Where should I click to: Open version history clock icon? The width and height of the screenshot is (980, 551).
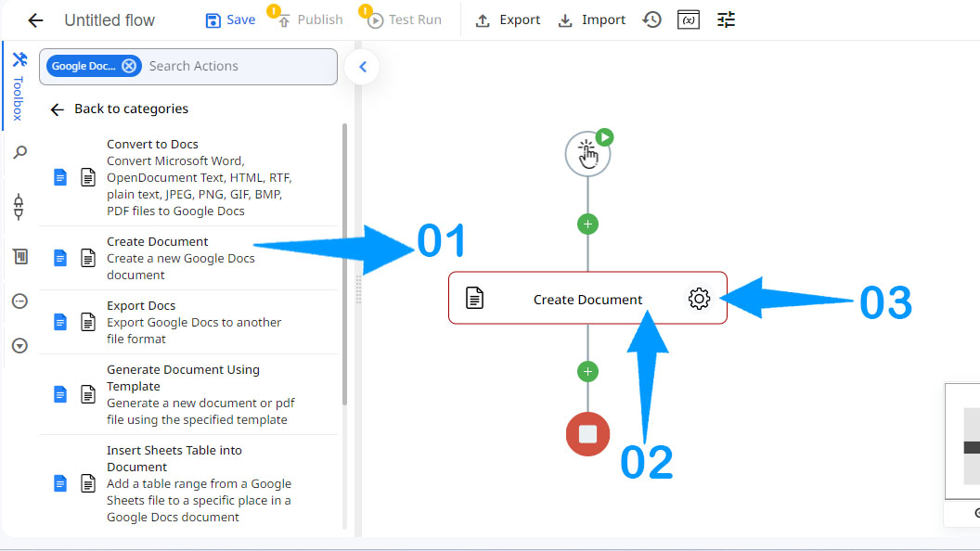[651, 20]
